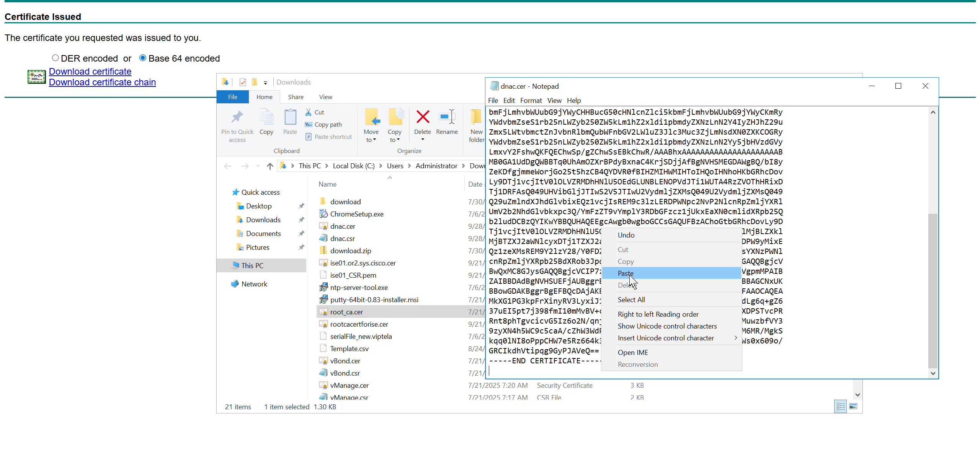Click the Cut scissors icon in Clipboard group
The image size is (980, 449).
(x=308, y=112)
